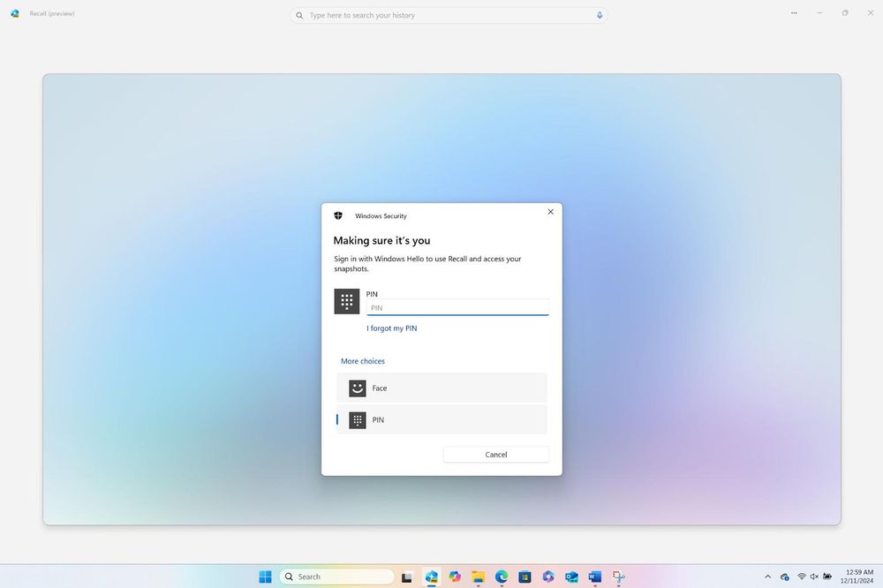
Task: Click the battery icon in the system tray
Action: pos(827,577)
